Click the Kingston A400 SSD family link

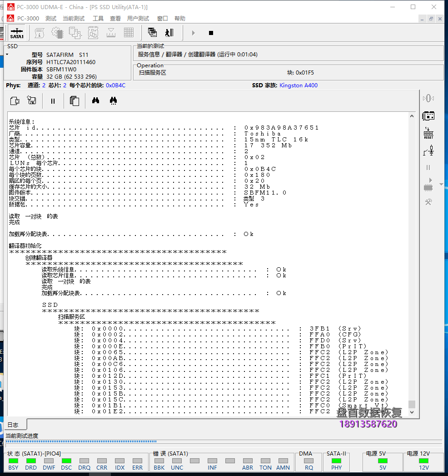click(x=299, y=85)
